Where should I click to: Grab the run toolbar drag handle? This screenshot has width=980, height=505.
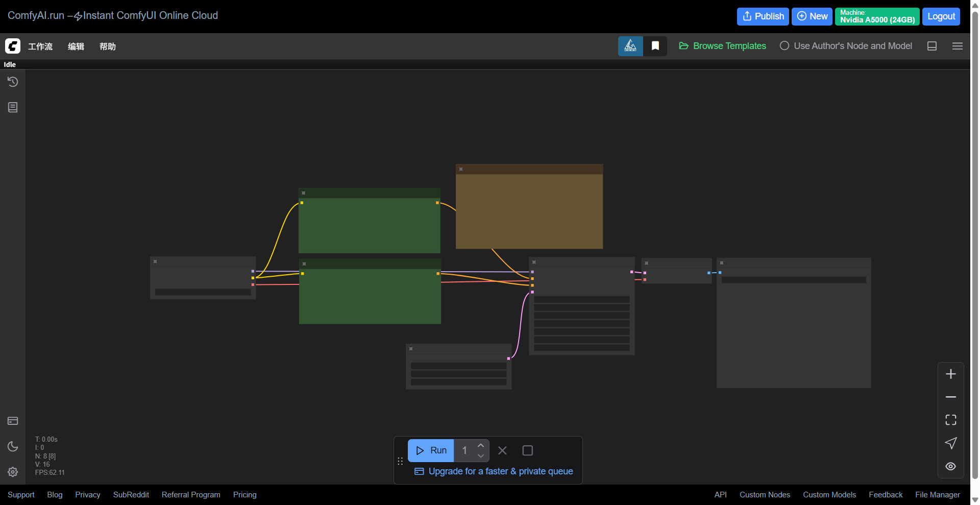[400, 461]
